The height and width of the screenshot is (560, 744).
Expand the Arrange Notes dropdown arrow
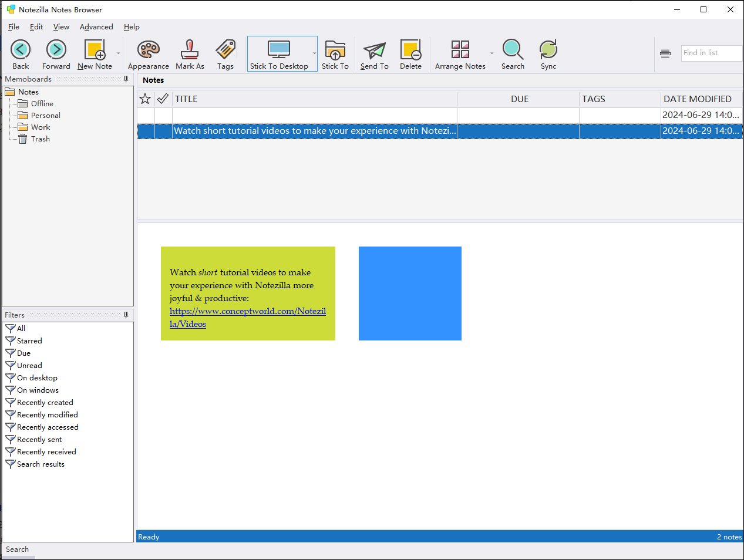coord(491,53)
